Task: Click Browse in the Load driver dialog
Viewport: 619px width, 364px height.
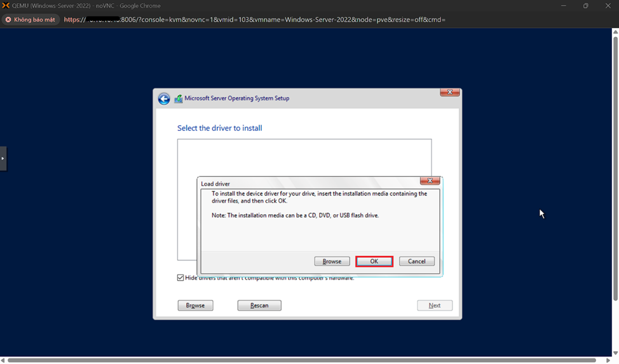Action: point(332,261)
